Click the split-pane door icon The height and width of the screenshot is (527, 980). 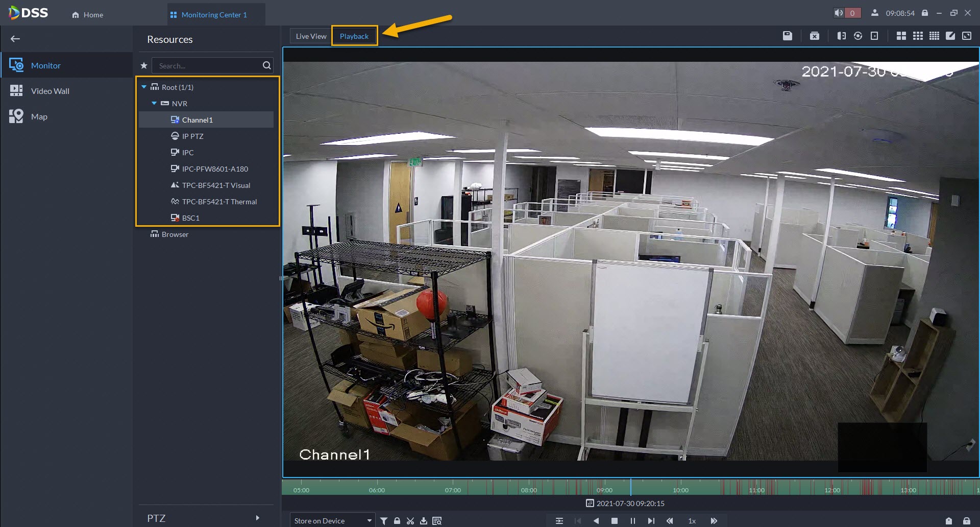click(842, 36)
